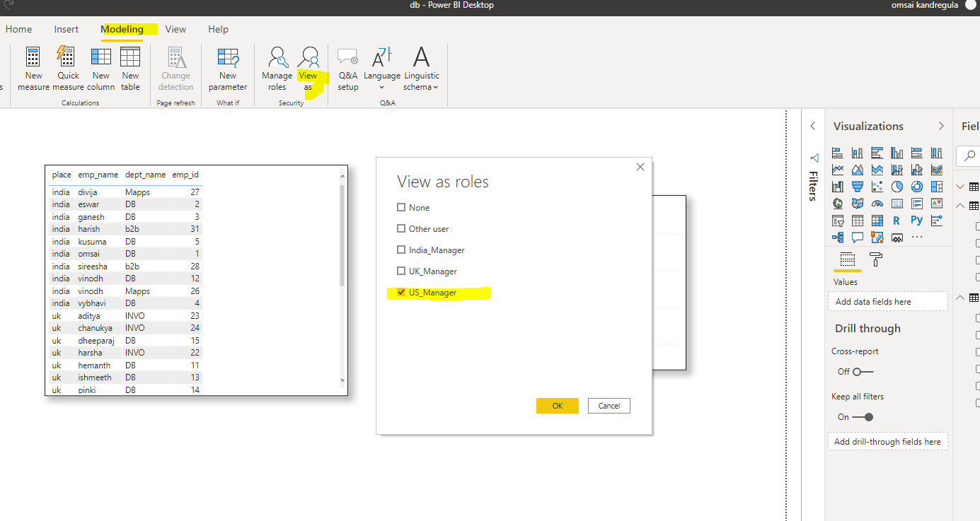Select the Clustered column chart visual
The height and width of the screenshot is (521, 980).
(897, 153)
